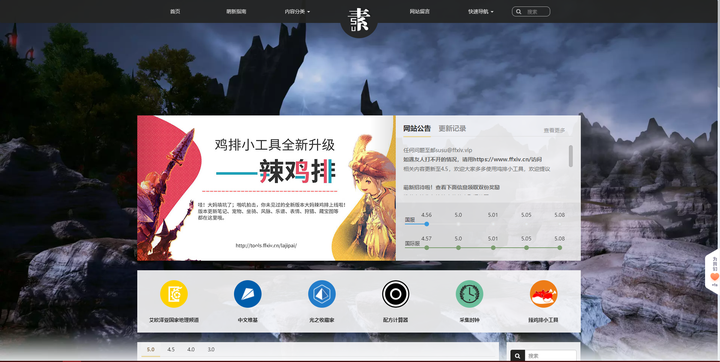The image size is (720, 362).
Task: Click the orange heart side widget
Action: pos(714,277)
